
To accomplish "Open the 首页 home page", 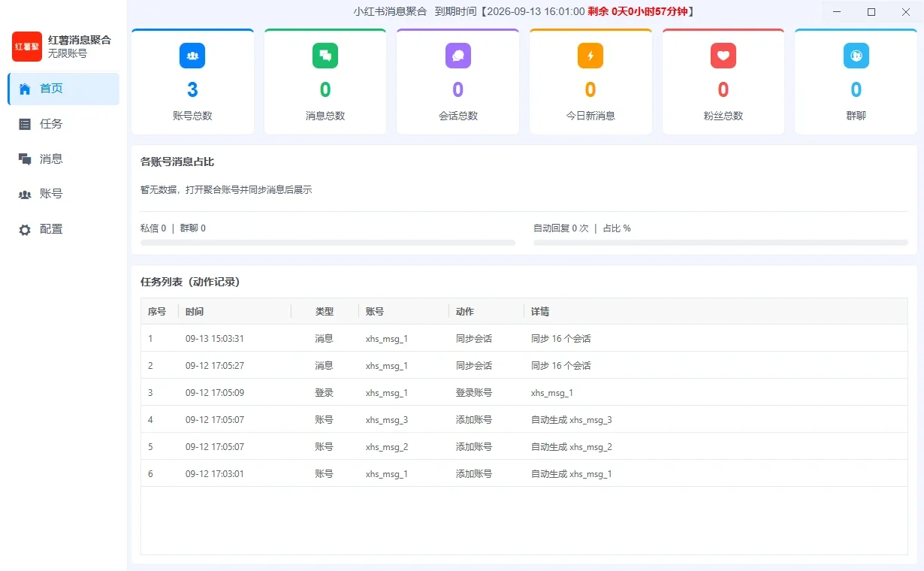I will [64, 89].
